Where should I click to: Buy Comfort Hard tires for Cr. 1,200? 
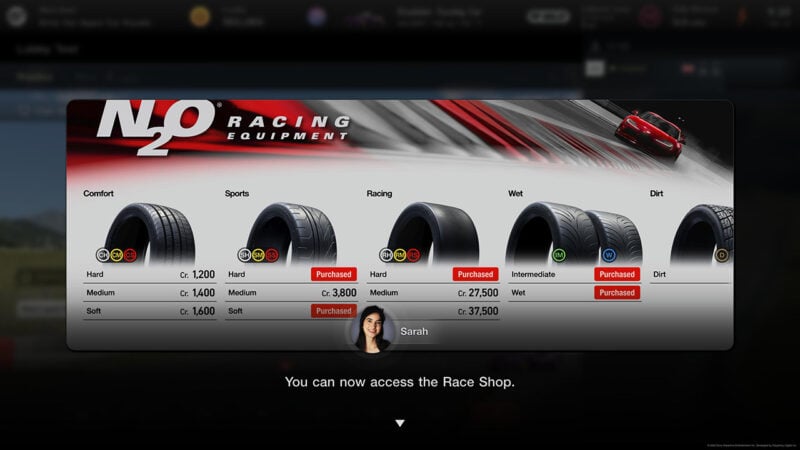click(x=150, y=274)
